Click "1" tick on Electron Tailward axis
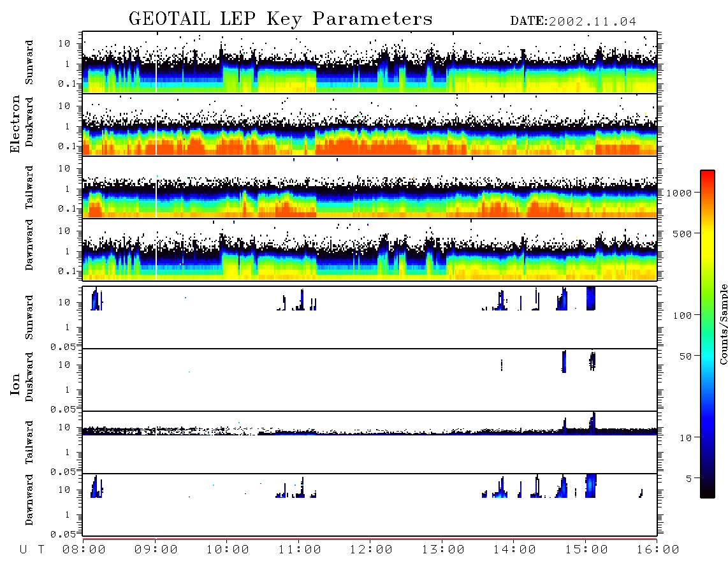Screen dimensions: 728x561 (x=68, y=189)
